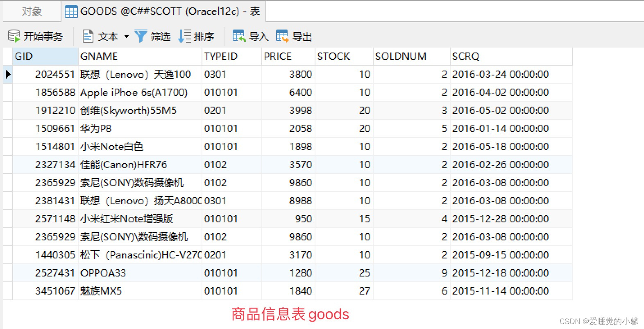This screenshot has width=644, height=329.
Task: Select cell 索尼(SONY)\数码摄像机
Action: pos(140,237)
